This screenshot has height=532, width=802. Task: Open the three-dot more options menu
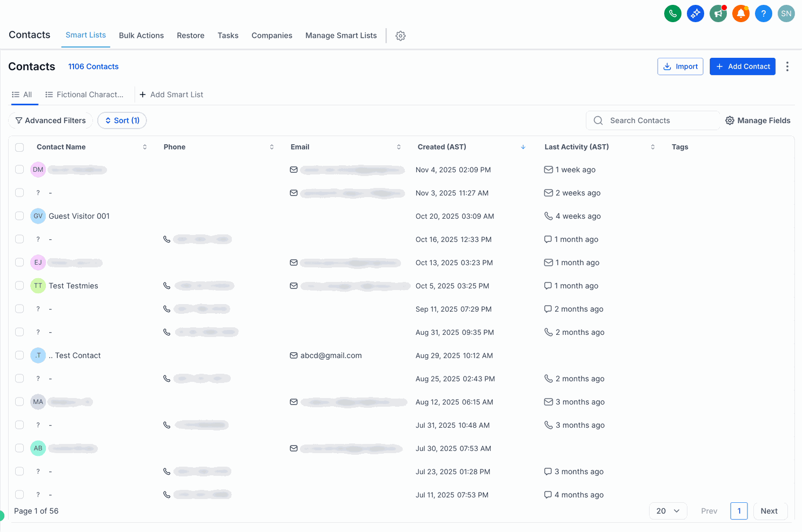click(x=787, y=66)
